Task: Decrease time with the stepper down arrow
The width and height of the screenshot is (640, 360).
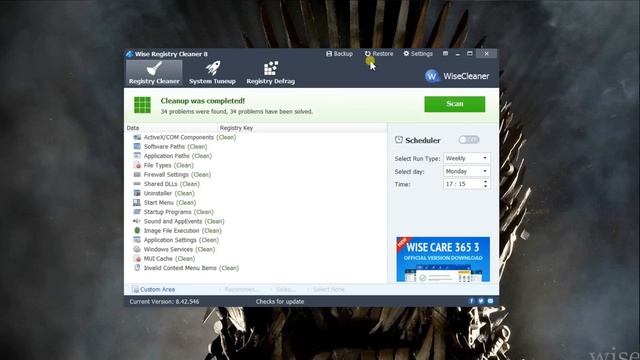Action: point(486,187)
